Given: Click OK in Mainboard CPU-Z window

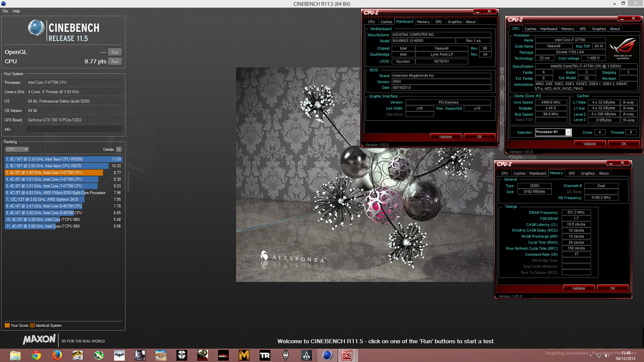Looking at the screenshot, I should 480,137.
